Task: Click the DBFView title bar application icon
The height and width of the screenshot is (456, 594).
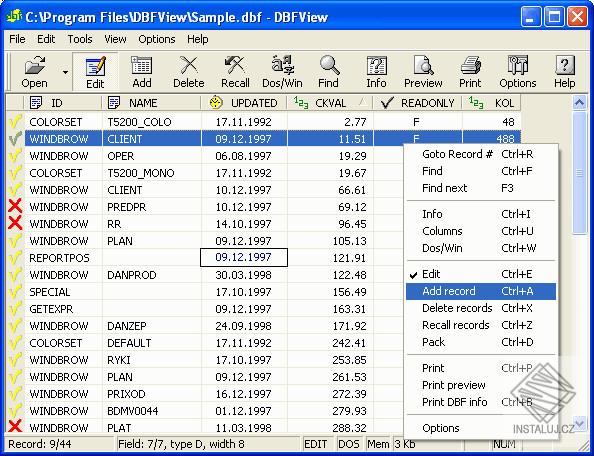Action: click(x=14, y=16)
